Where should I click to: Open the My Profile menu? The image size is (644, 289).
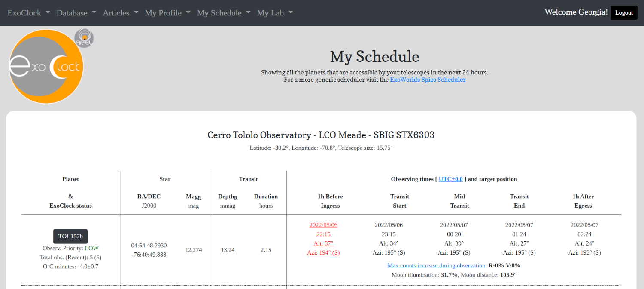point(168,13)
